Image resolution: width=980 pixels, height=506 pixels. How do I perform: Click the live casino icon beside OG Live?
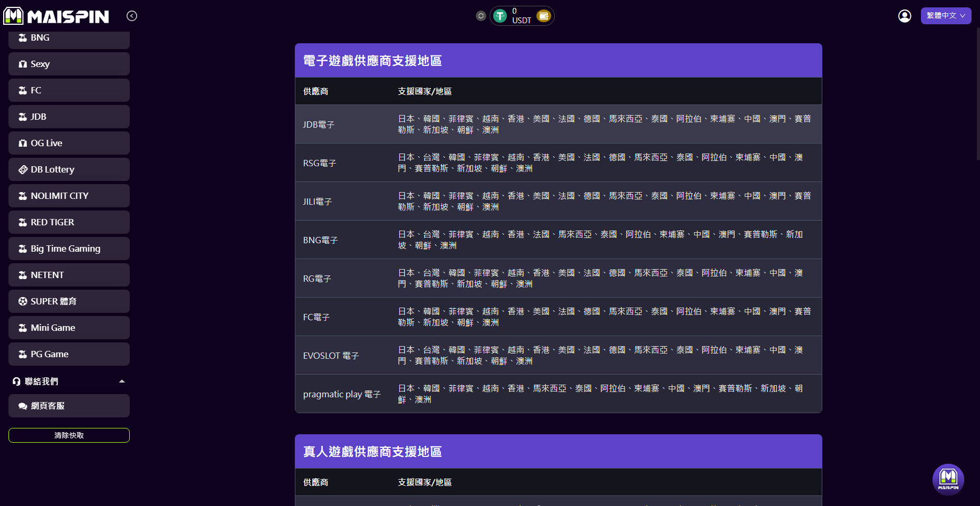pyautogui.click(x=23, y=143)
